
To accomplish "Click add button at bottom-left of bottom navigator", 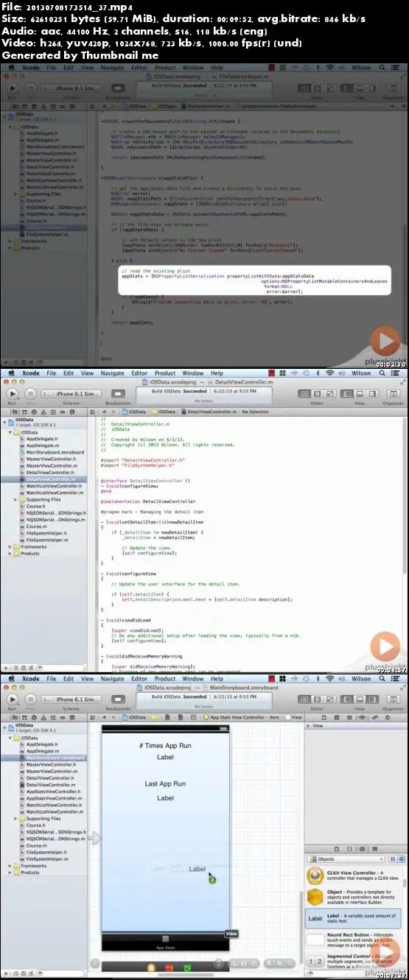I will point(5,974).
